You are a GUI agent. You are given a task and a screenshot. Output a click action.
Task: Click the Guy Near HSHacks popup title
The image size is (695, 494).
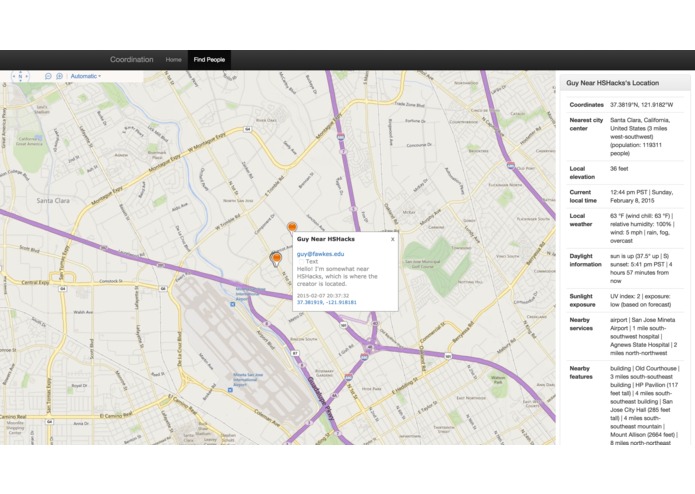click(x=326, y=239)
